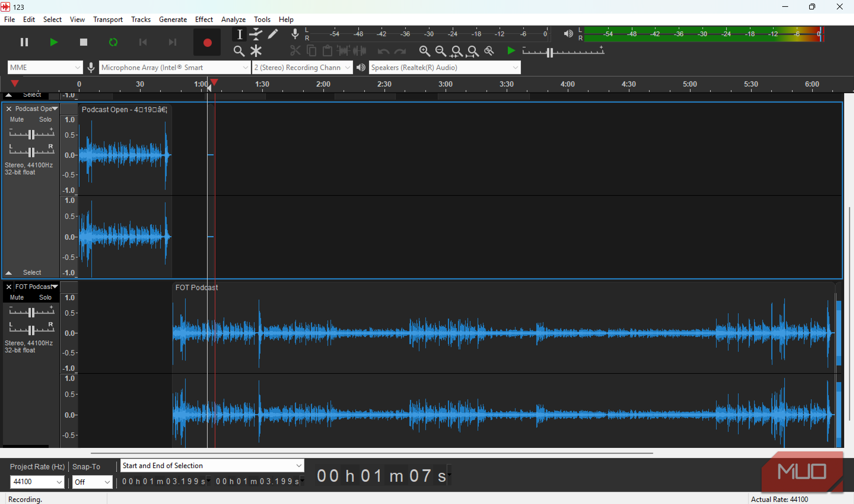Enable the loop playback button
The width and height of the screenshot is (854, 504).
coord(113,42)
